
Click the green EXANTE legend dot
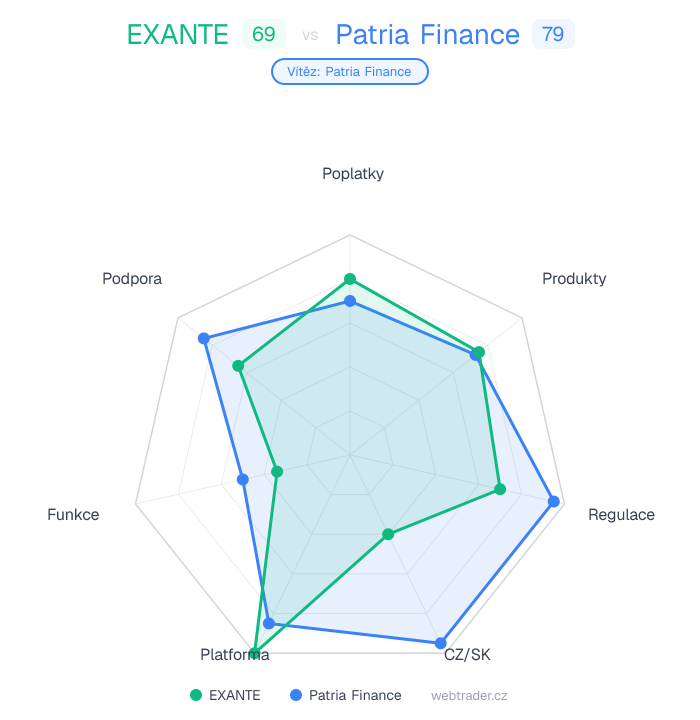coord(196,695)
